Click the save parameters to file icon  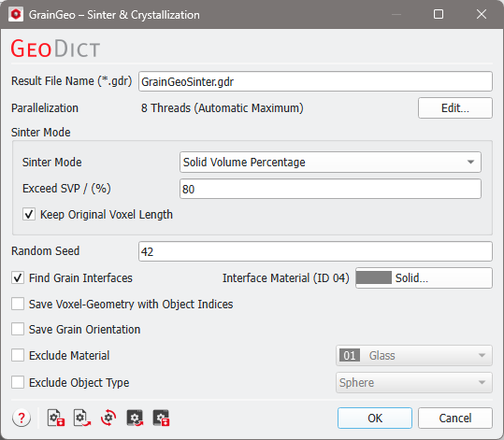click(56, 418)
